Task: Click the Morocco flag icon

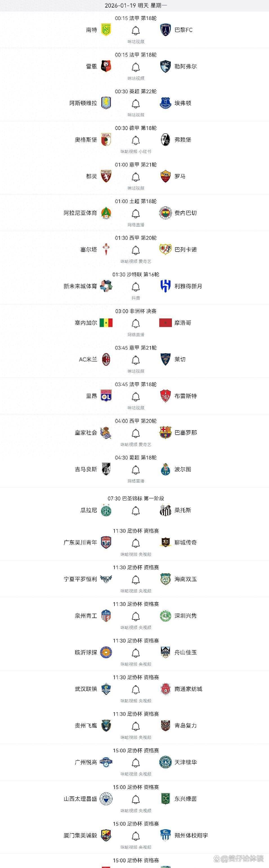Action: coord(165,323)
